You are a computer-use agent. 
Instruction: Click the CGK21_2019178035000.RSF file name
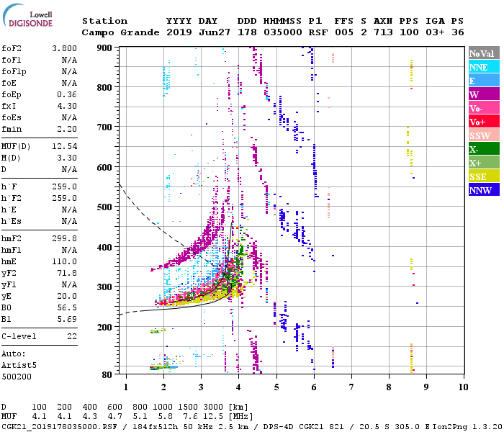click(x=59, y=427)
